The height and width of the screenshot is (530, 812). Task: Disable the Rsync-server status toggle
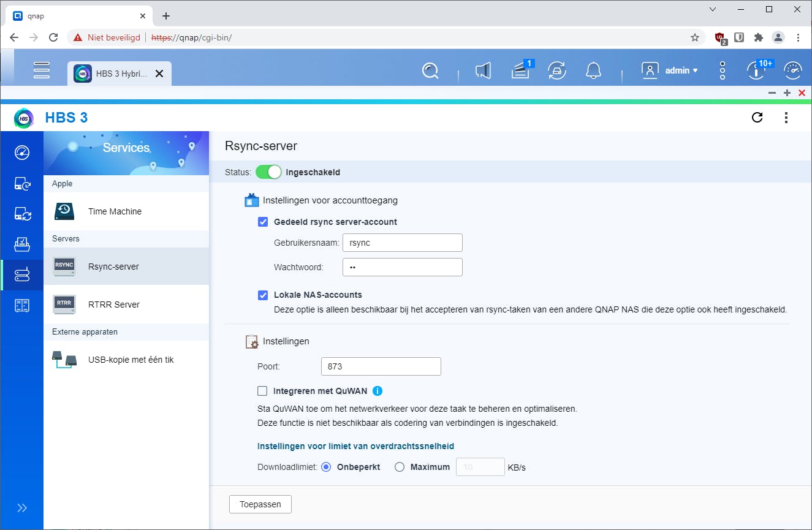click(268, 172)
